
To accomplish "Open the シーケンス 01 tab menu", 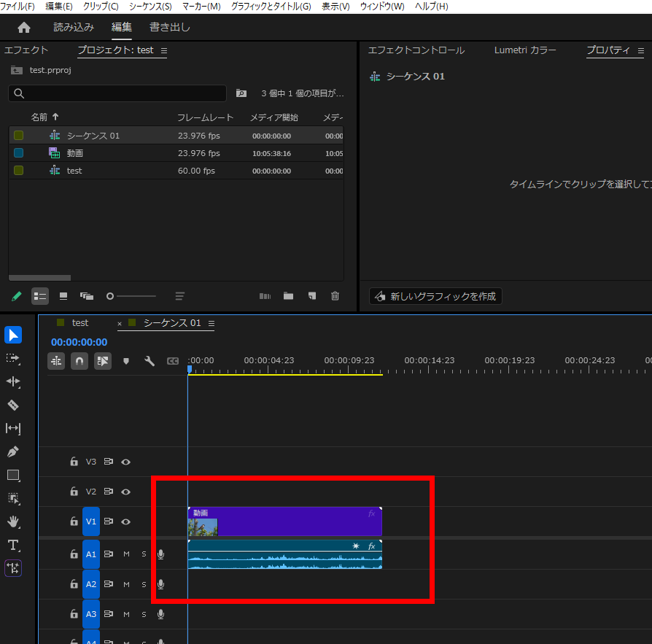I will point(211,323).
